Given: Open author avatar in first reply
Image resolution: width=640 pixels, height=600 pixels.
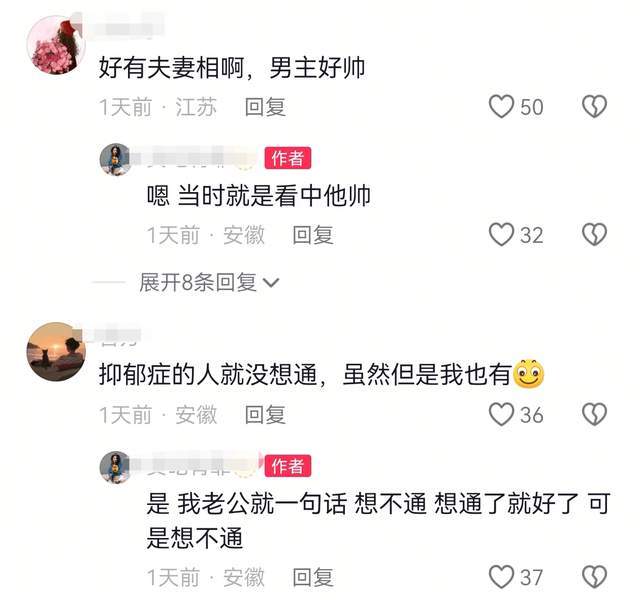Looking at the screenshot, I should [x=116, y=159].
